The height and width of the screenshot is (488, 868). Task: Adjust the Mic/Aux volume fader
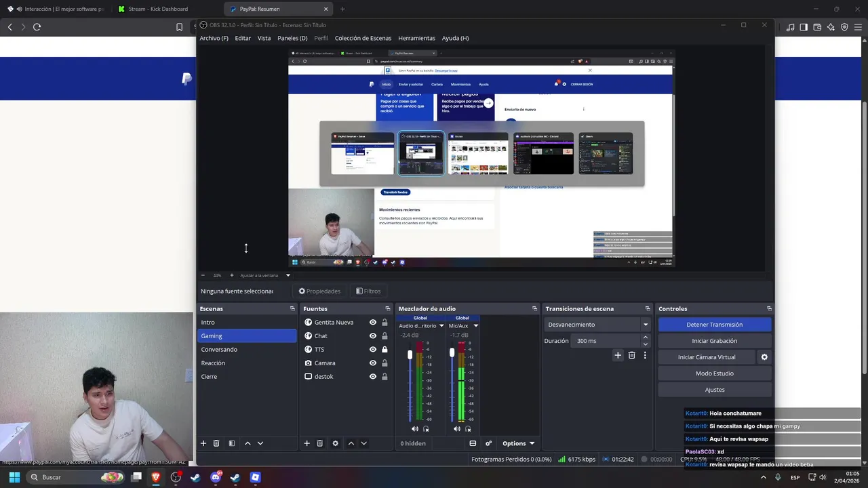click(452, 353)
